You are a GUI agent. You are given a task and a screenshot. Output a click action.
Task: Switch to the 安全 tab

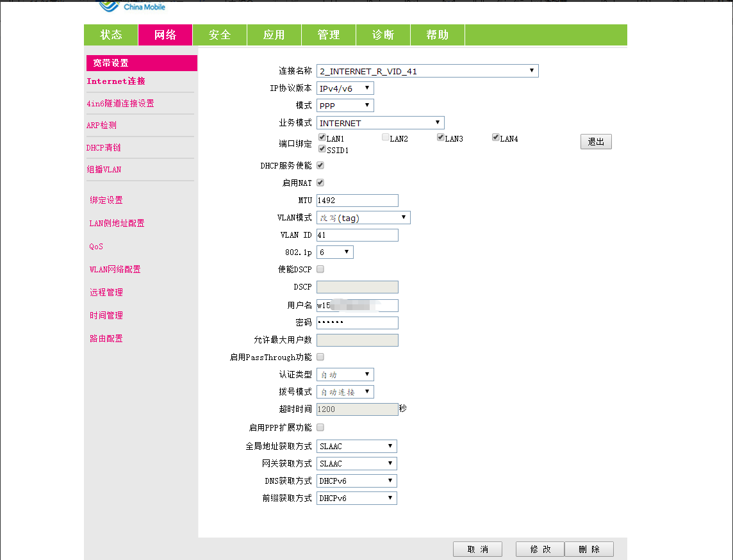220,35
